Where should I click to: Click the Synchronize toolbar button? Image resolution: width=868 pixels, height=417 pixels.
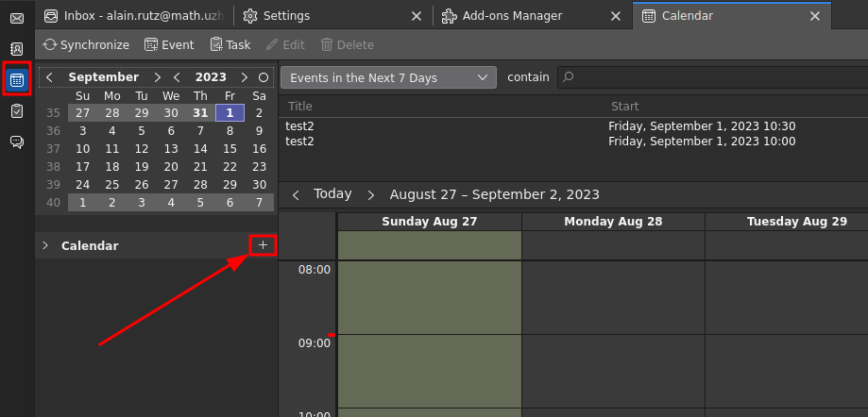pos(86,44)
